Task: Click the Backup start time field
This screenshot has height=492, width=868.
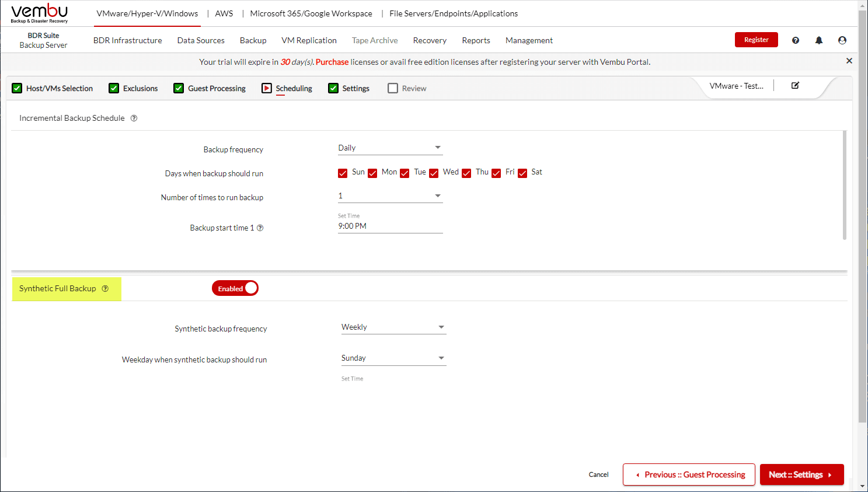Action: (390, 226)
